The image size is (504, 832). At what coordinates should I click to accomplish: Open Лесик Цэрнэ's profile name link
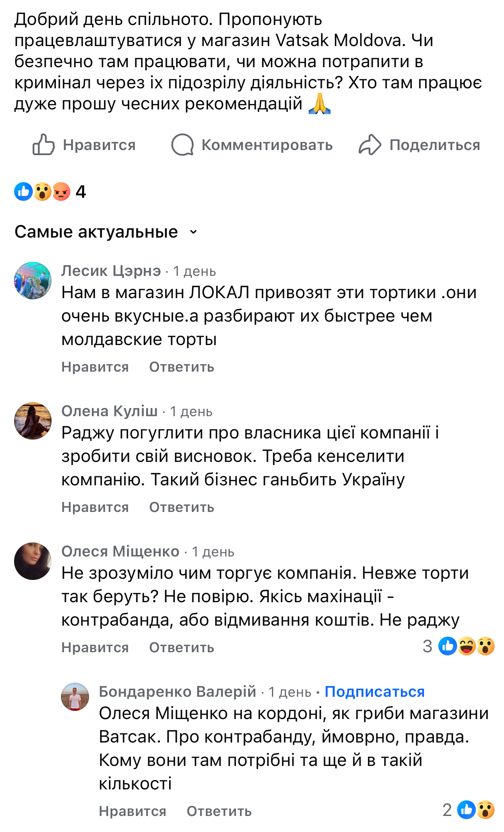(x=111, y=271)
